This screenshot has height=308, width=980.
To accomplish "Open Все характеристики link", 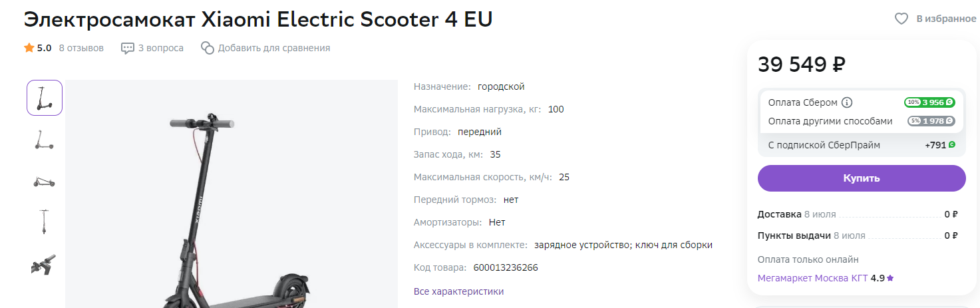I will [x=458, y=291].
